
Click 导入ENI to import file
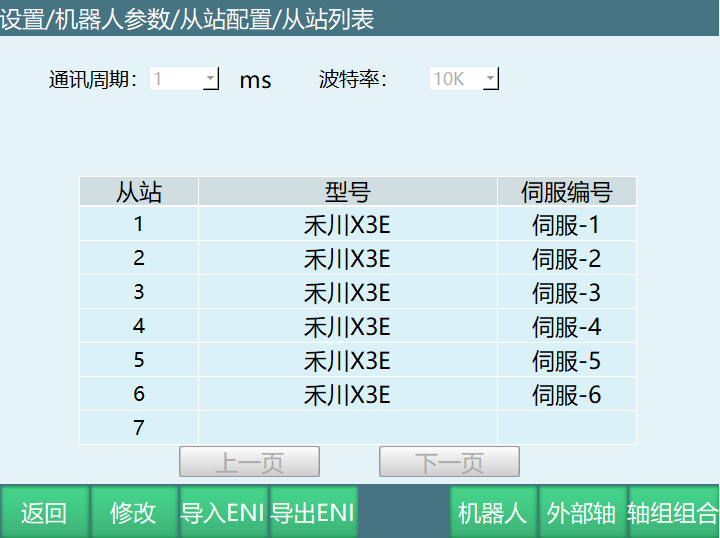[222, 513]
